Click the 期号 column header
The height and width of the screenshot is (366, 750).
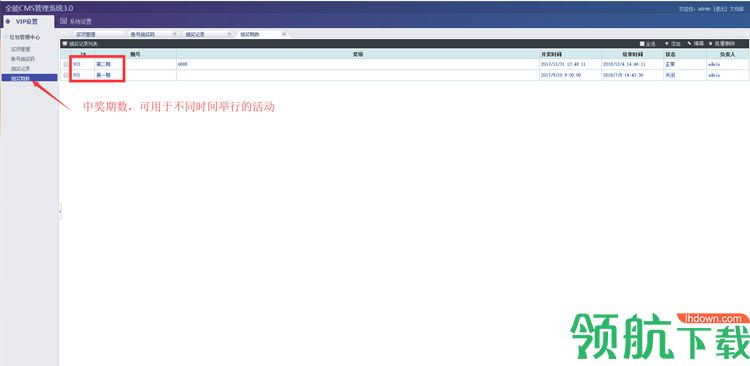[x=135, y=55]
